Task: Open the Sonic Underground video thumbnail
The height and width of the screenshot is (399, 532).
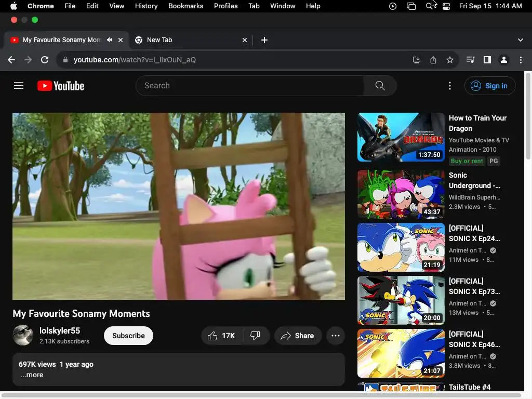Action: (x=401, y=194)
